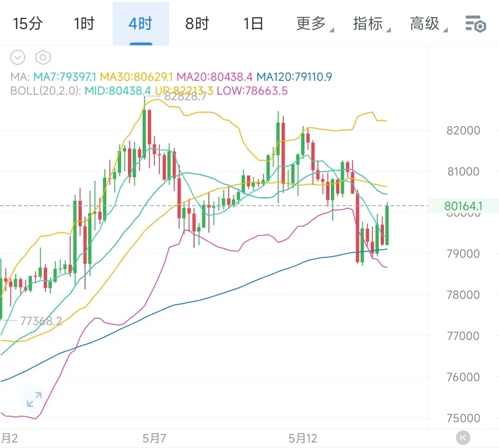Click the 81000 price axis label
The height and width of the screenshot is (448, 499).
pyautogui.click(x=463, y=171)
